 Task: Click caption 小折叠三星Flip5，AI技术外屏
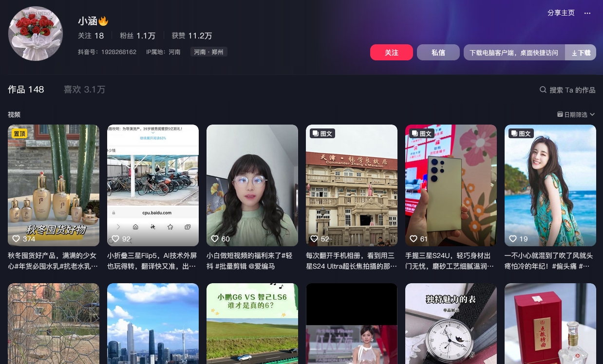click(152, 261)
